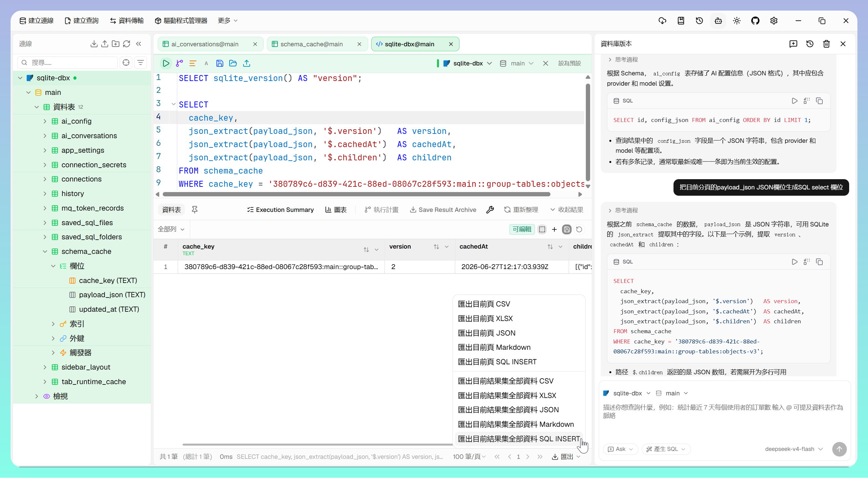868x478 pixels.
Task: Open the sqlite-dbx connection dropdown in editor
Action: pyautogui.click(x=467, y=63)
